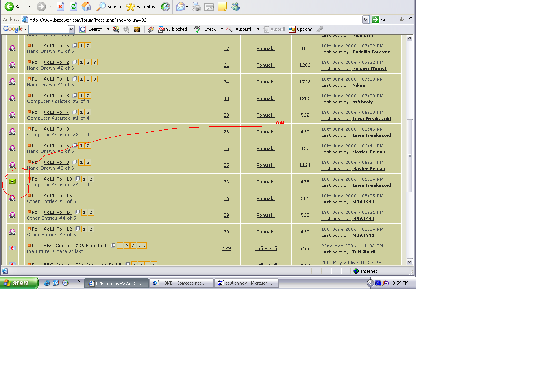Click the scroll up arrow

[x=410, y=38]
